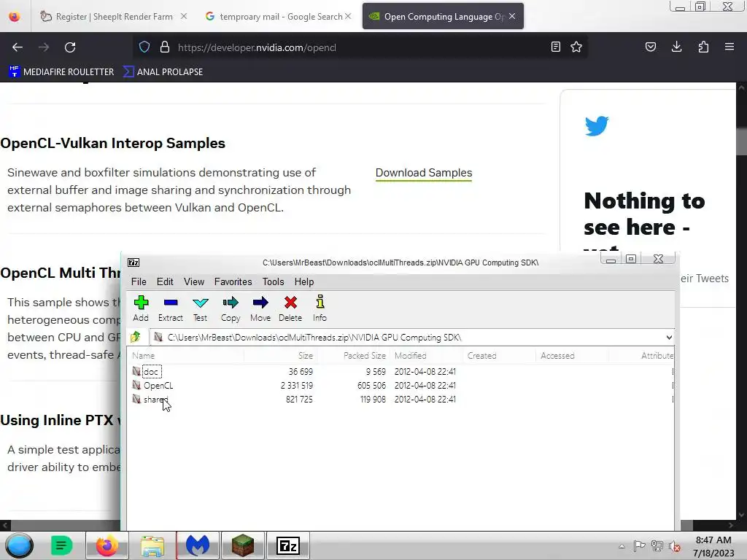The width and height of the screenshot is (747, 560).
Task: Open the Firefox taskbar icon
Action: [x=107, y=545]
